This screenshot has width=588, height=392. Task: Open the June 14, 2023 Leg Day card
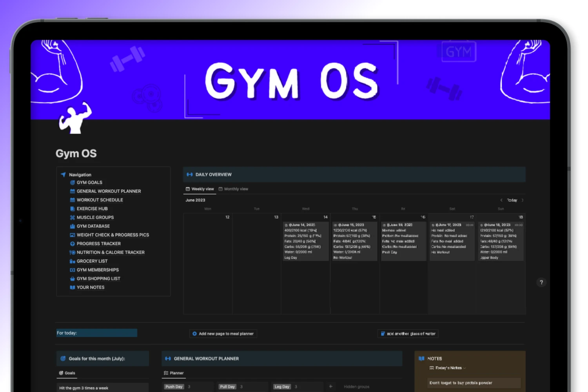point(306,241)
